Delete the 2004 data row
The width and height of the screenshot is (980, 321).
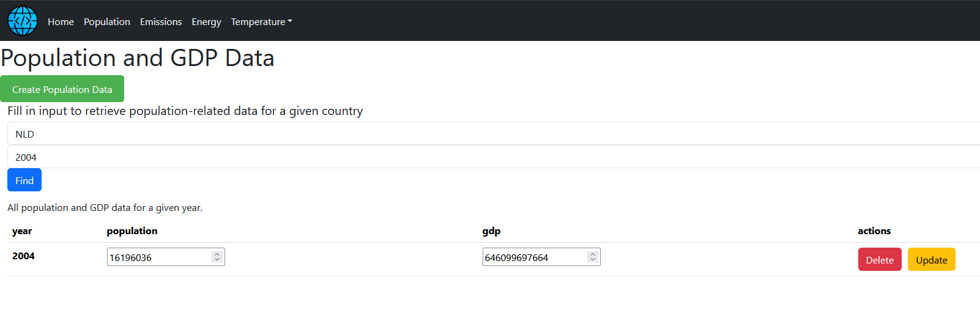pos(880,260)
